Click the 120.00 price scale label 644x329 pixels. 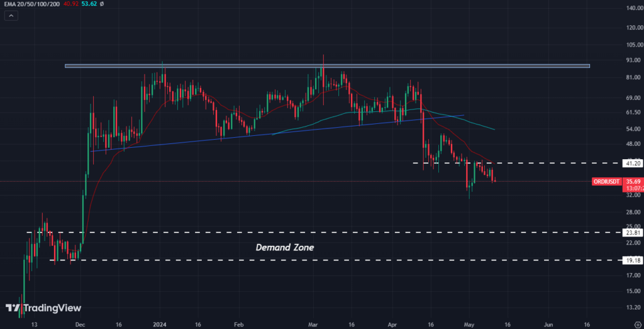coord(634,28)
